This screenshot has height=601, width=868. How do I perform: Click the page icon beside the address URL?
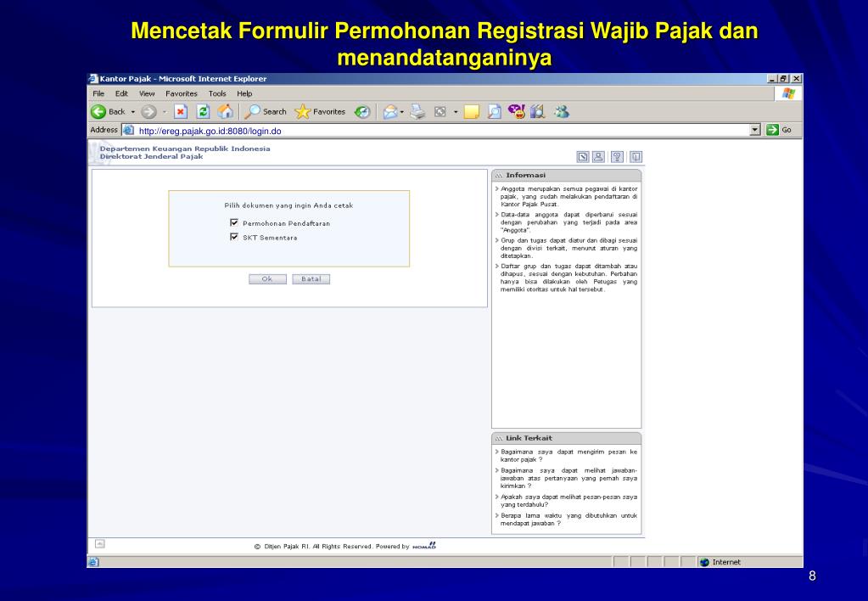tap(128, 130)
